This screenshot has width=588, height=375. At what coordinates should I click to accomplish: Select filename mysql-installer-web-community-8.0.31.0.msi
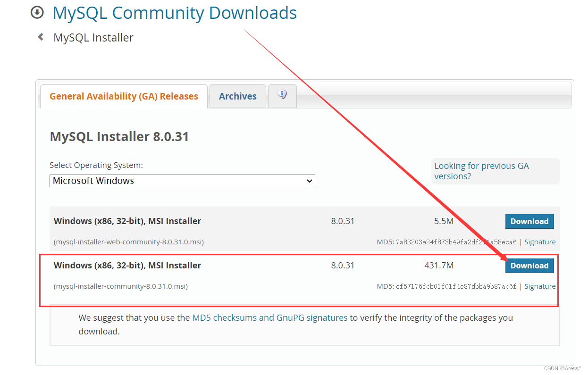(x=129, y=242)
